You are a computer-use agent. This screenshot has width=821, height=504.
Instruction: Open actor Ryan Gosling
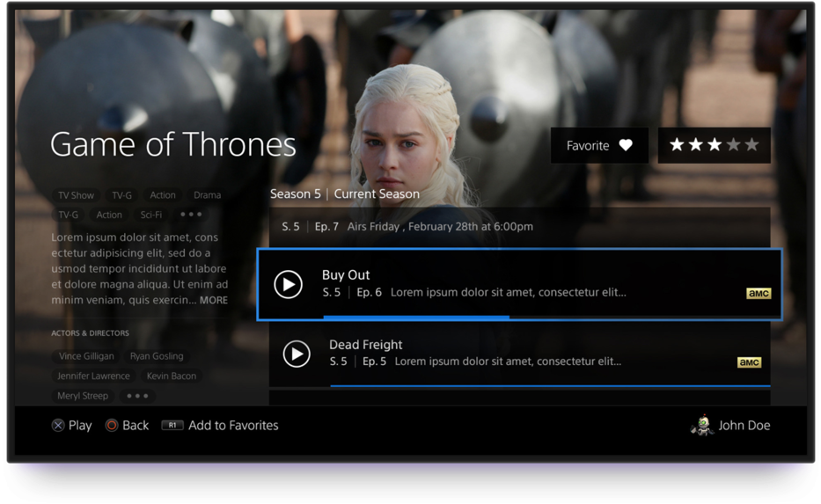click(157, 356)
